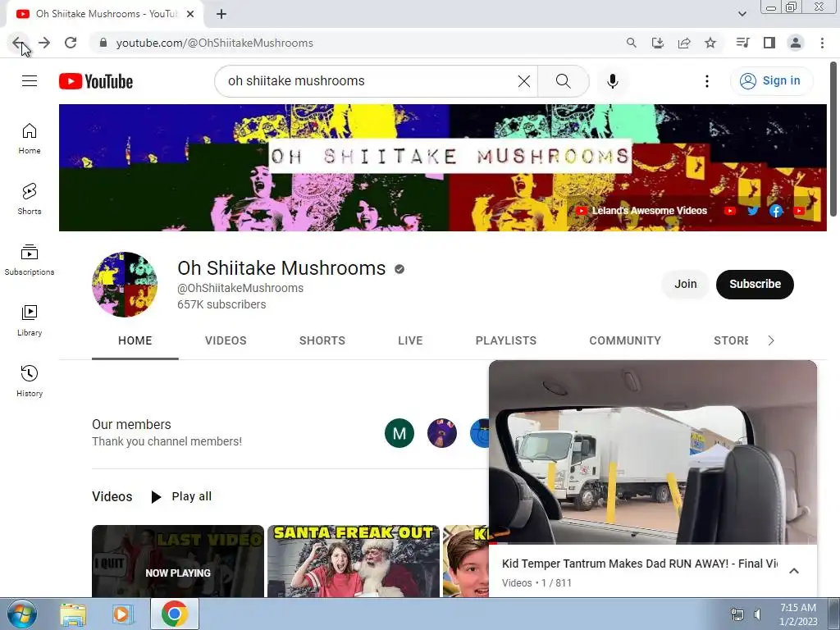Open Leland's Awesome Videos banner link

point(641,211)
